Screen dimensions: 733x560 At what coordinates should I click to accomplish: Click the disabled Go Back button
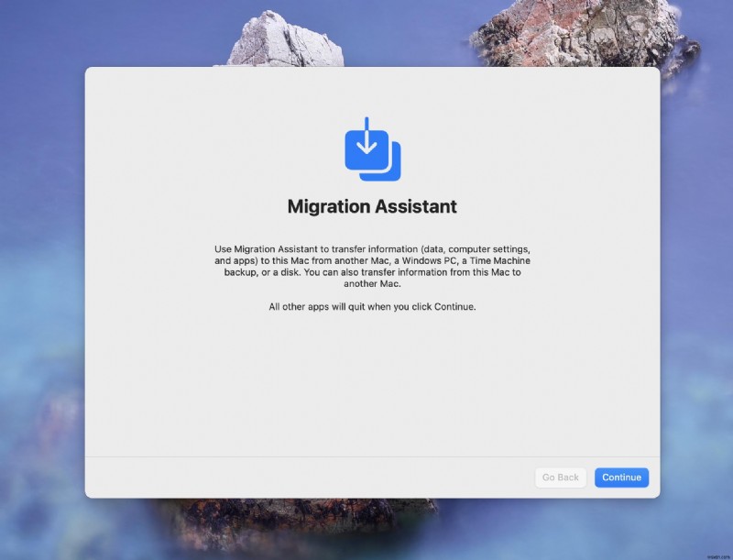560,478
